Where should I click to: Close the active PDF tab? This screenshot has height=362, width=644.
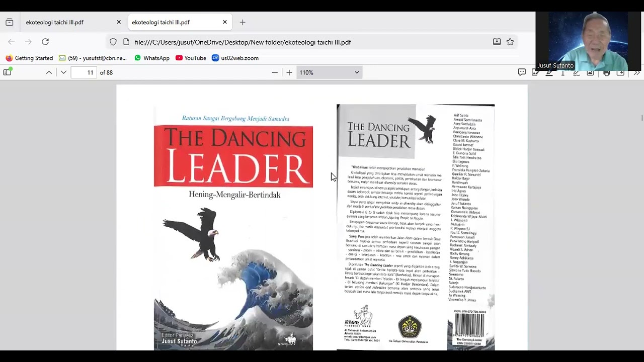pos(225,22)
